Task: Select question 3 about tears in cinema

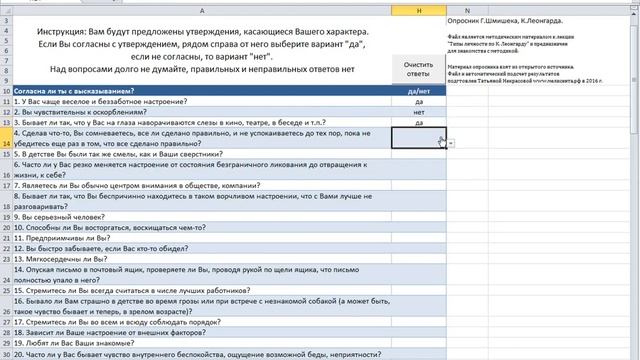Action: [x=202, y=122]
